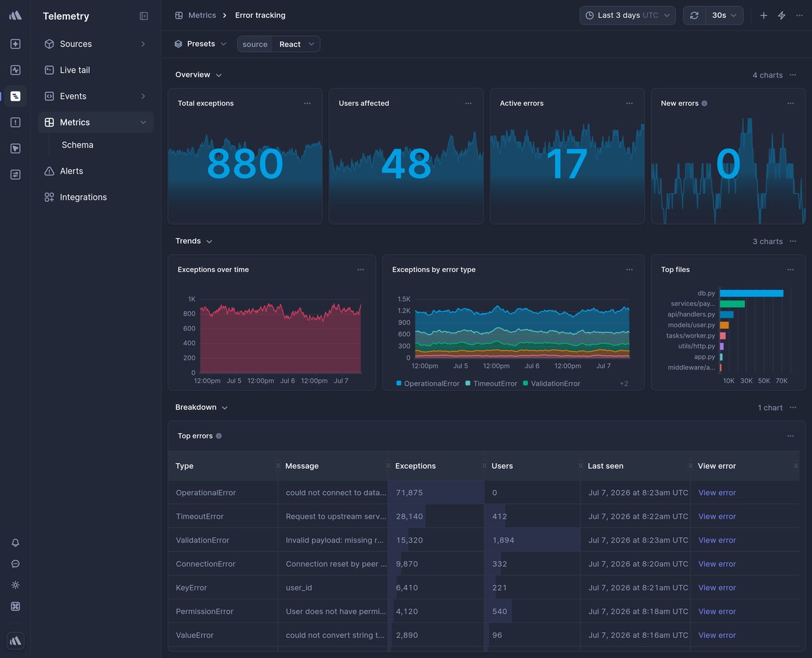This screenshot has width=812, height=658.
Task: Open Alerts in sidebar
Action: coord(96,171)
